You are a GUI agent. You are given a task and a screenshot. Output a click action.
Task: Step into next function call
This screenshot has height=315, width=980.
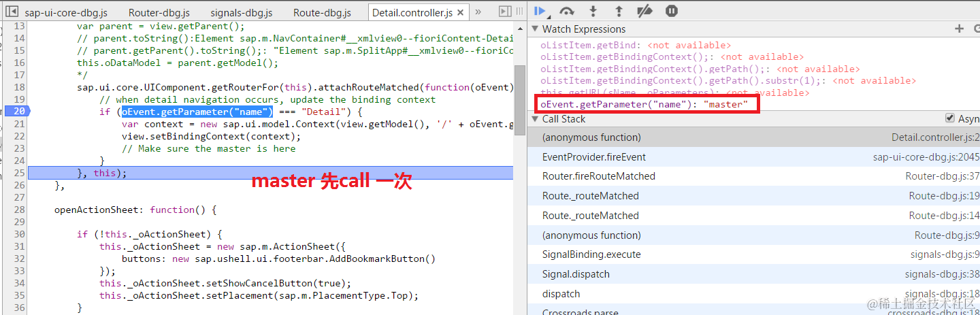point(593,10)
